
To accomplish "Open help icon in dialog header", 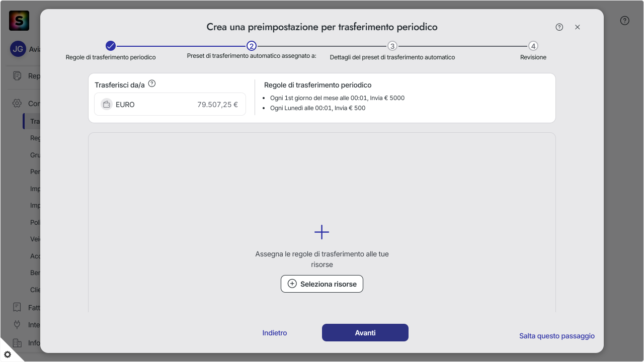I will 559,27.
